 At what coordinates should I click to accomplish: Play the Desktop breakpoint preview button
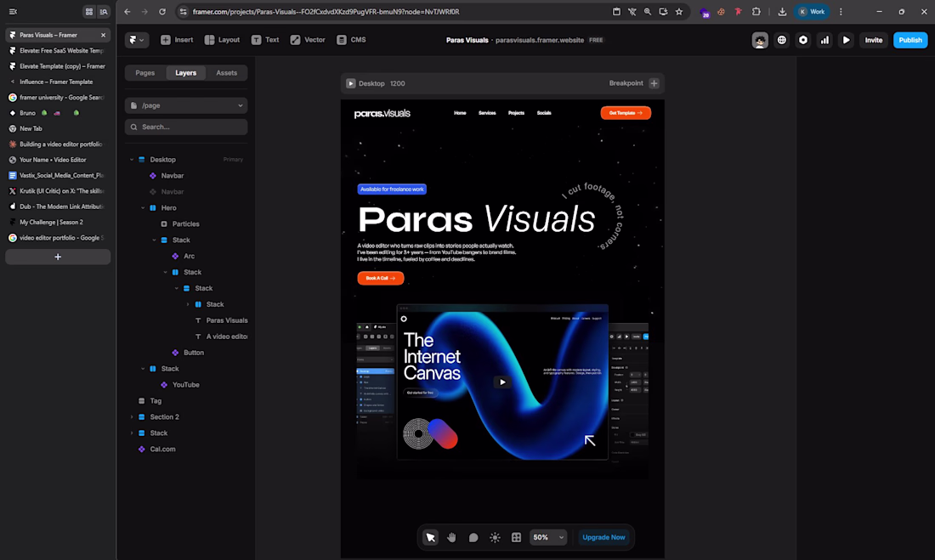point(350,83)
